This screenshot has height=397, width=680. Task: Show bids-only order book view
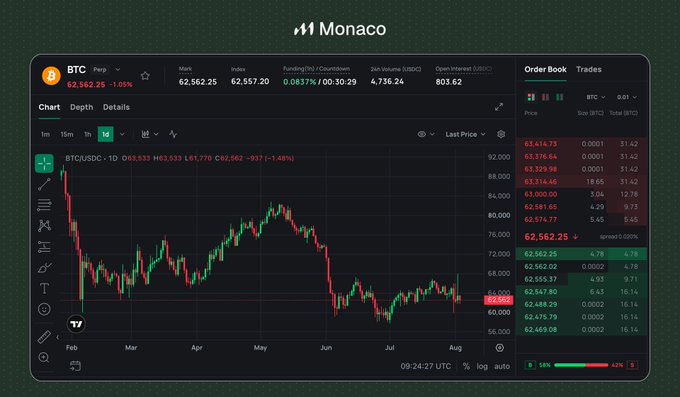[x=559, y=97]
